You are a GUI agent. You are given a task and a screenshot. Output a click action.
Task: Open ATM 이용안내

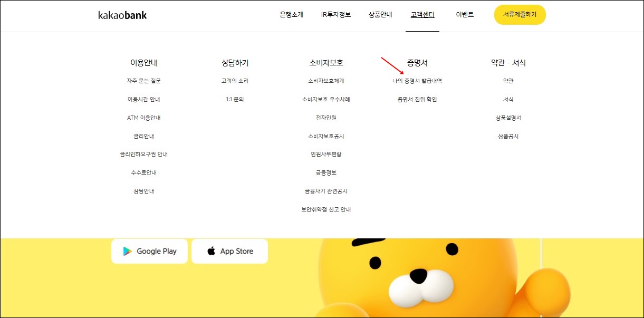click(144, 118)
